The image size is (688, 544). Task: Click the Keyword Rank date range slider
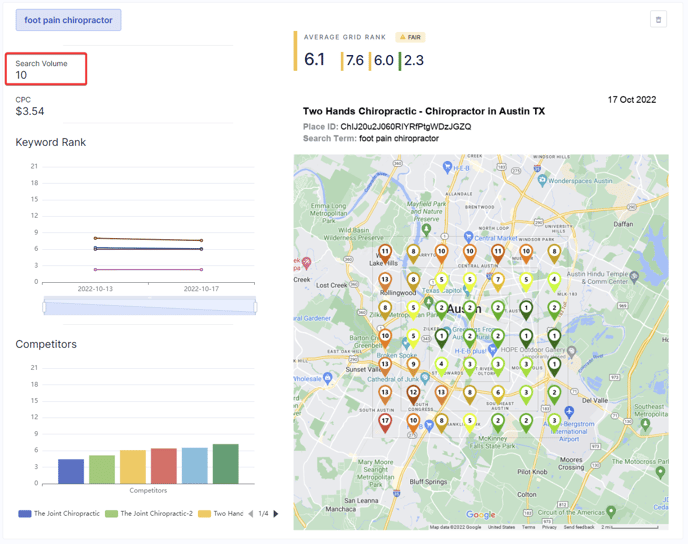tap(149, 307)
